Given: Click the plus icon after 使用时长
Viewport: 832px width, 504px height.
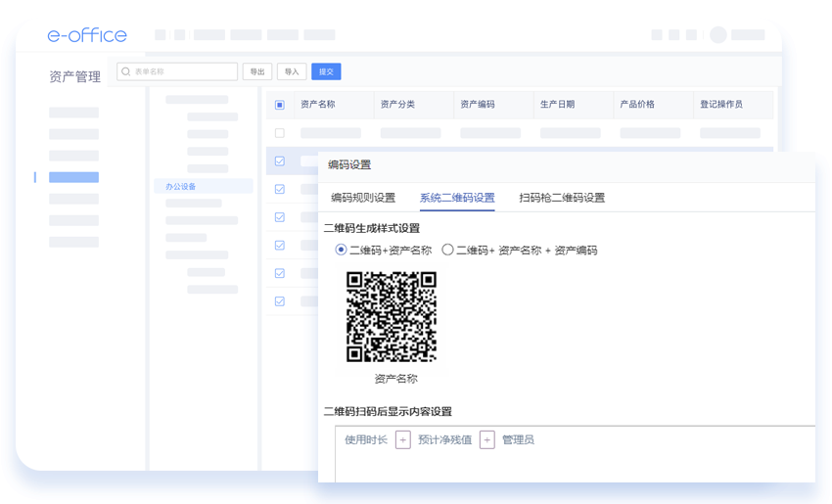Looking at the screenshot, I should pyautogui.click(x=402, y=440).
